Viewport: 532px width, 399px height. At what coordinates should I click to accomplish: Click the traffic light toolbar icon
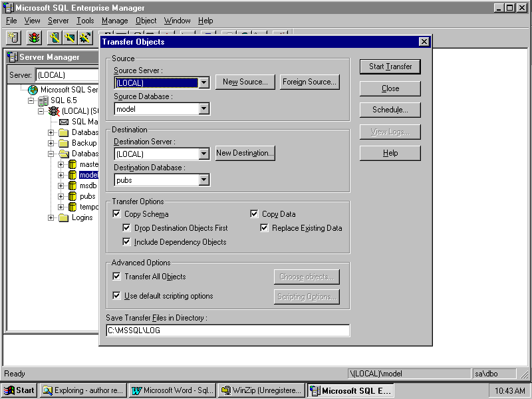pyautogui.click(x=34, y=38)
